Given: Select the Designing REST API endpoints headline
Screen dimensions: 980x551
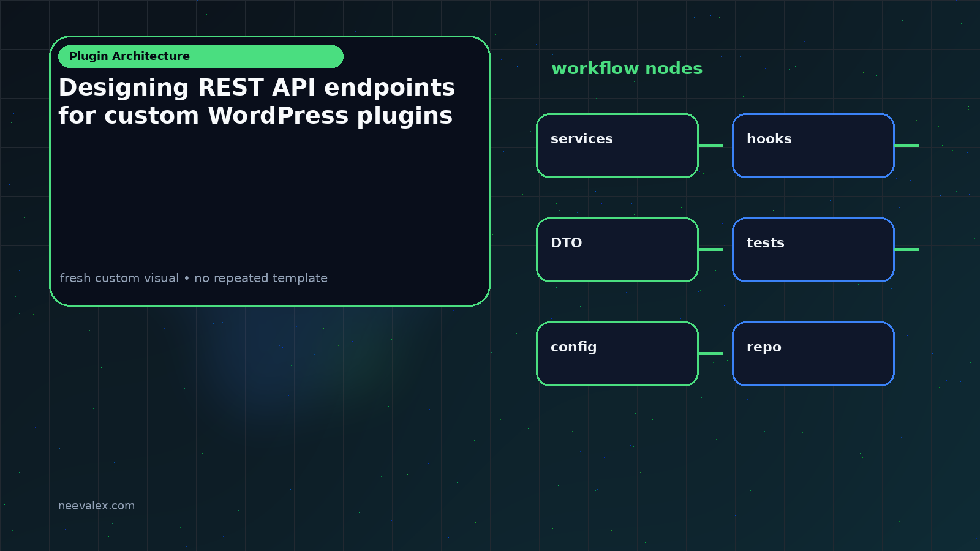Looking at the screenshot, I should coord(257,102).
